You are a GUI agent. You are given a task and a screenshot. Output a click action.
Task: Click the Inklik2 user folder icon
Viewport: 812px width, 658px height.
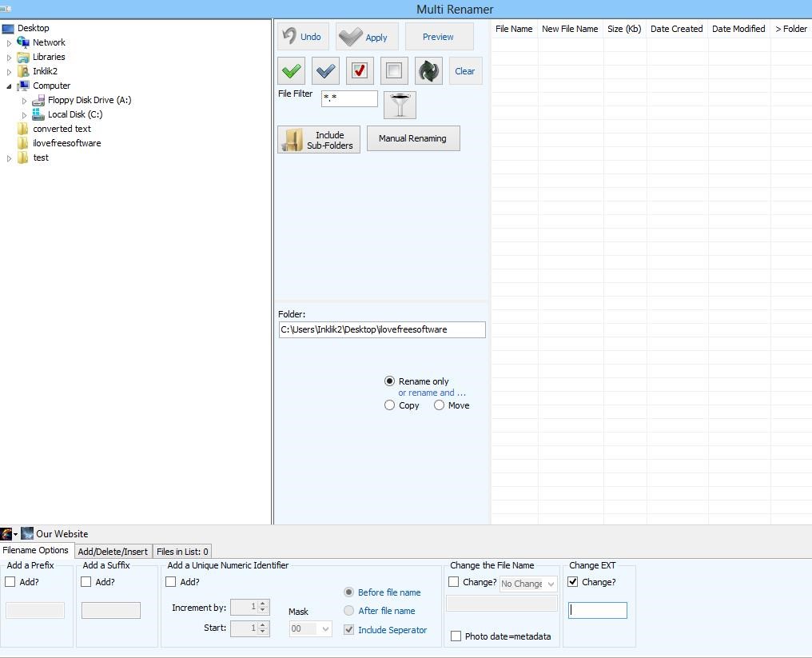(x=23, y=71)
